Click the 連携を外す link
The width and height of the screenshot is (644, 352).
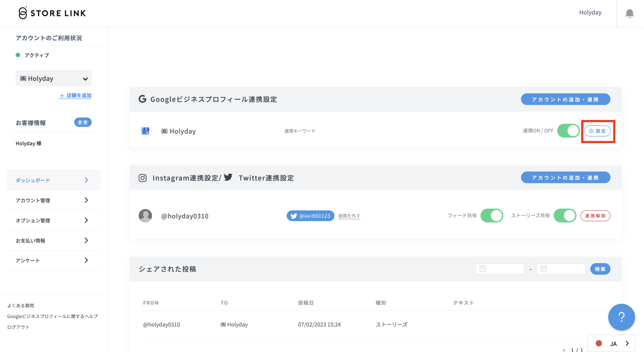349,216
